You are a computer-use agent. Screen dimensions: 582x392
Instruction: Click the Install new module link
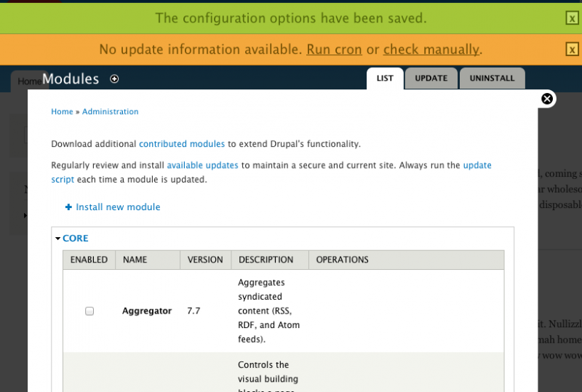[118, 207]
